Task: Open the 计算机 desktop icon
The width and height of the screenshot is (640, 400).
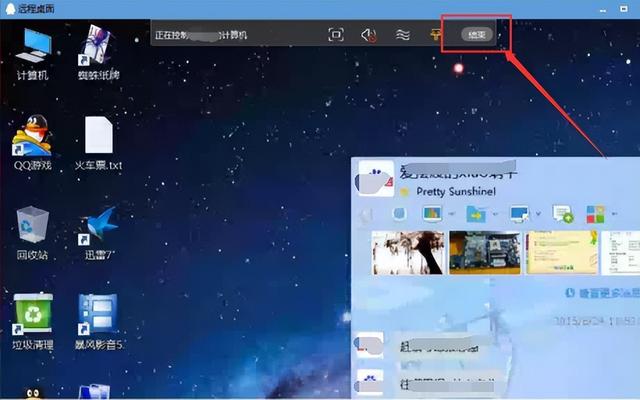Action: (x=33, y=54)
